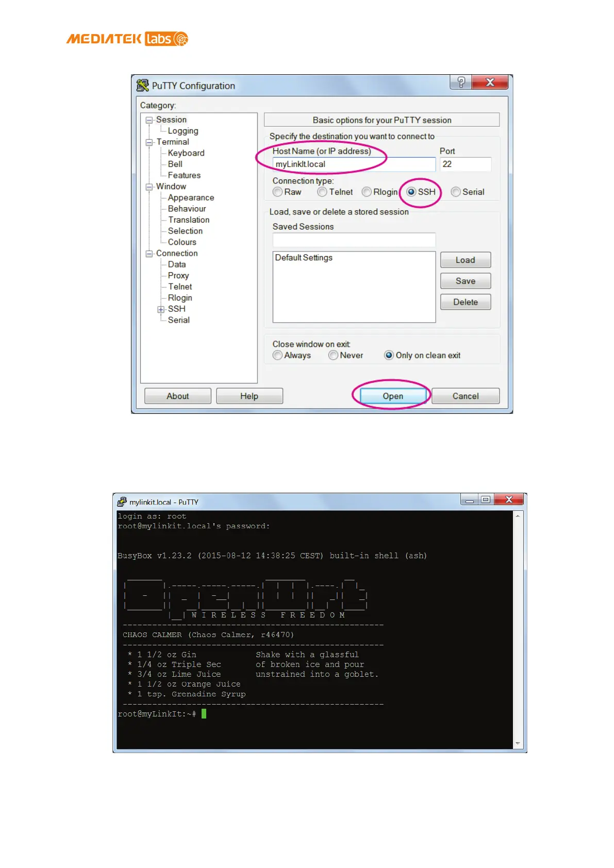Click the help question mark button in PuTTY Configuration

click(x=460, y=82)
